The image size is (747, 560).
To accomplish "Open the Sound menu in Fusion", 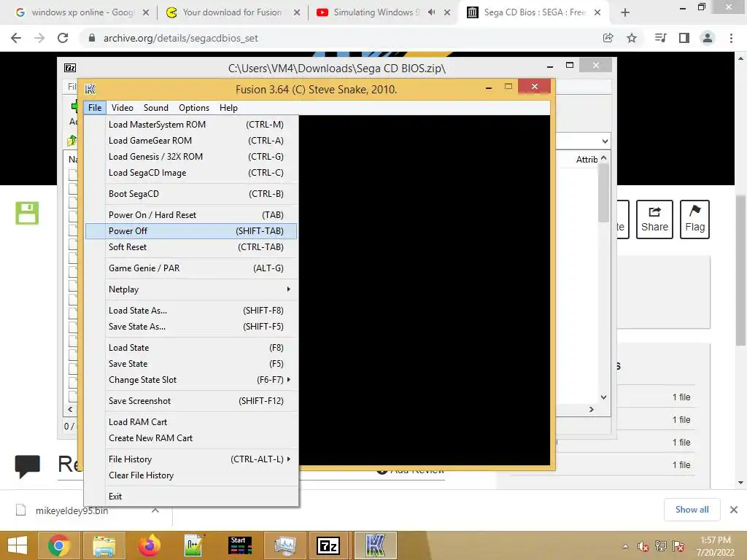I will point(156,108).
